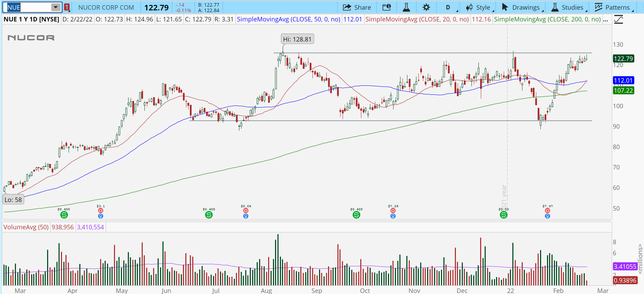Click the Edit Studies flask icon
This screenshot has height=294, width=644.
tap(406, 7)
